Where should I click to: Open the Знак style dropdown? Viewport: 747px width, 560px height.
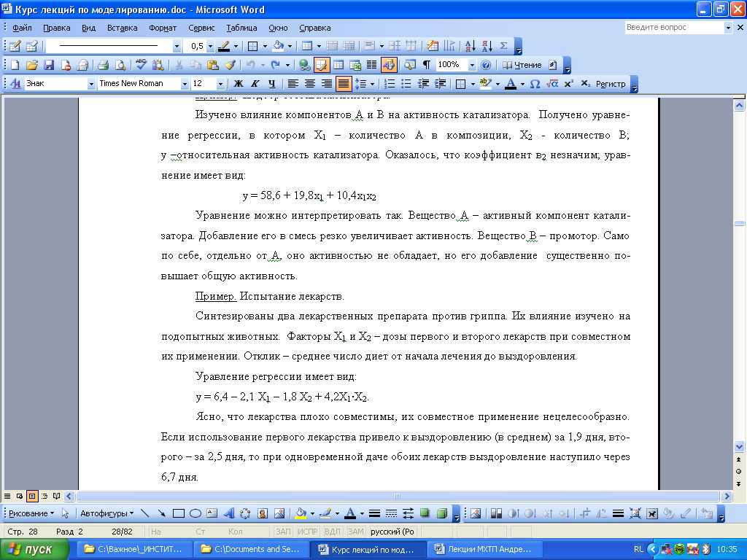[x=91, y=84]
